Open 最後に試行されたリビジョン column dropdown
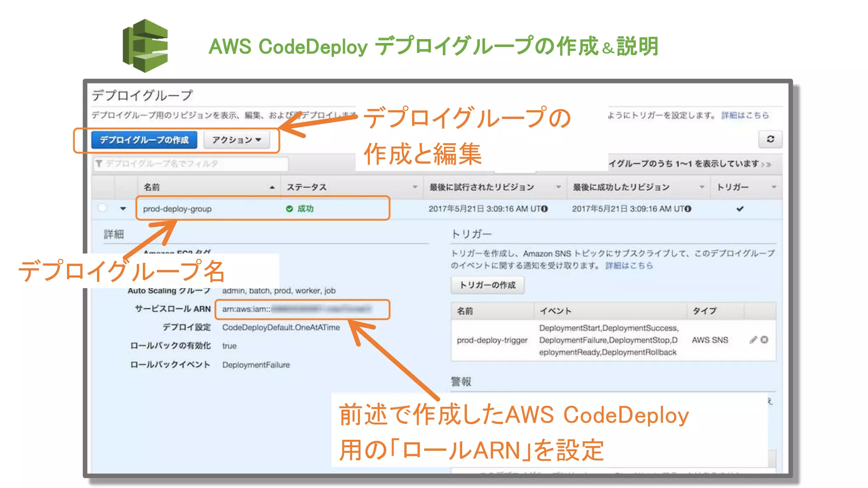 tap(558, 187)
